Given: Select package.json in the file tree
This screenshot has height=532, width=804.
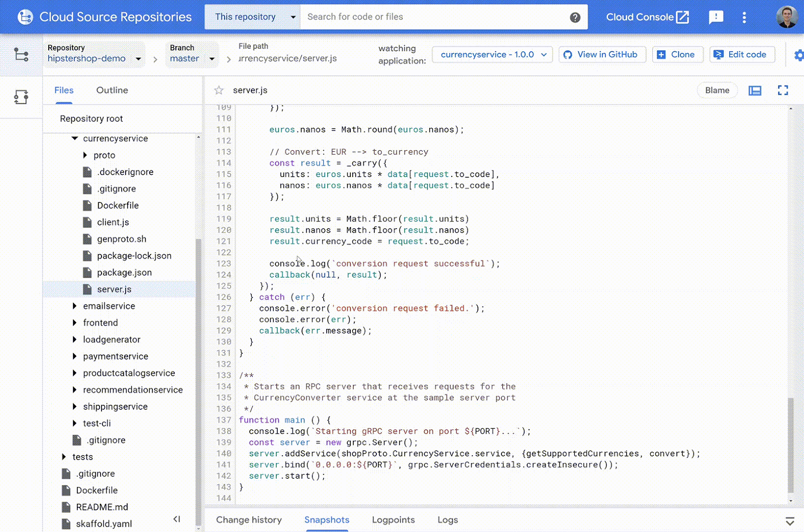Looking at the screenshot, I should pyautogui.click(x=119, y=272).
